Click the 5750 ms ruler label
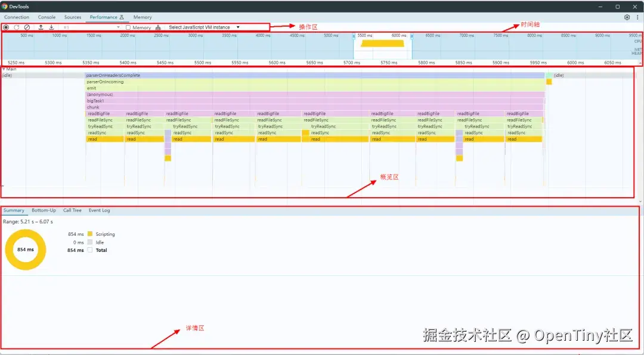This screenshot has height=355, width=644. point(389,63)
